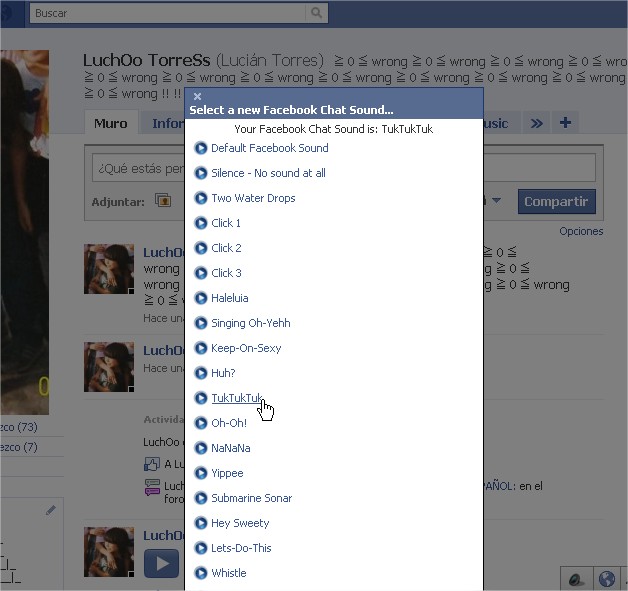Play the Singing Oh-Yehh preview icon
The image size is (628, 591).
point(201,323)
